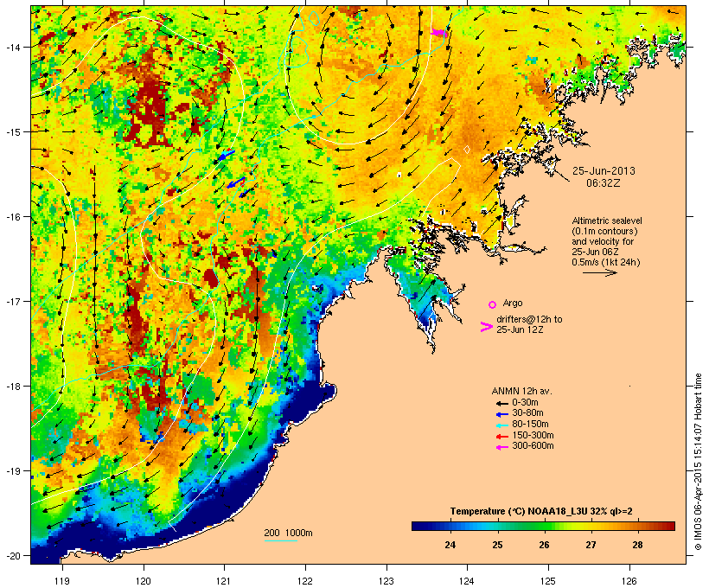Viewport: 709px width, 588px height.
Task: Click the 'drifters@12h to' legend label
Action: [x=529, y=319]
